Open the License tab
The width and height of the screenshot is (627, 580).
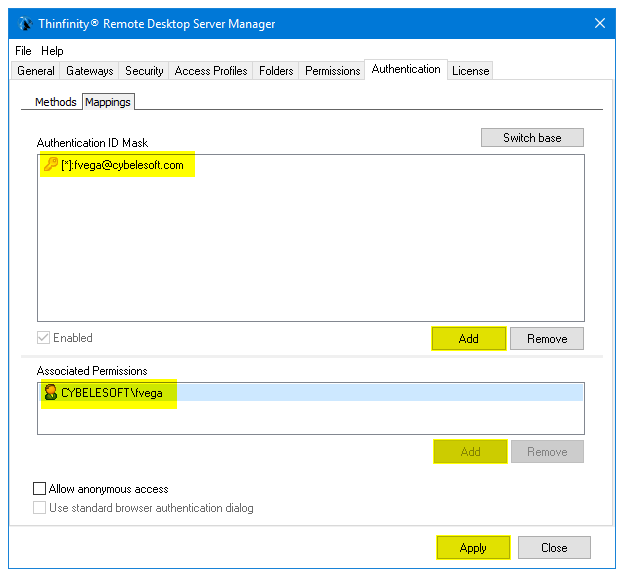pyautogui.click(x=470, y=71)
